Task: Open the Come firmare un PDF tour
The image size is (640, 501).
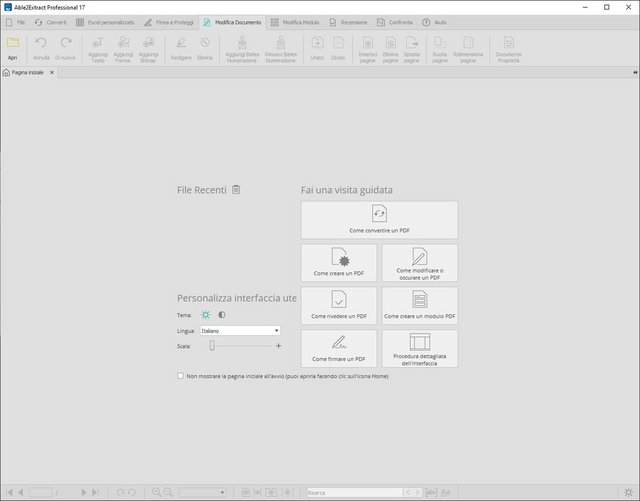Action: point(339,348)
